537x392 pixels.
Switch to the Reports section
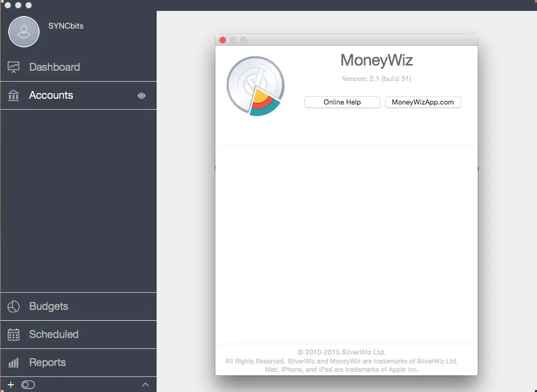click(79, 362)
